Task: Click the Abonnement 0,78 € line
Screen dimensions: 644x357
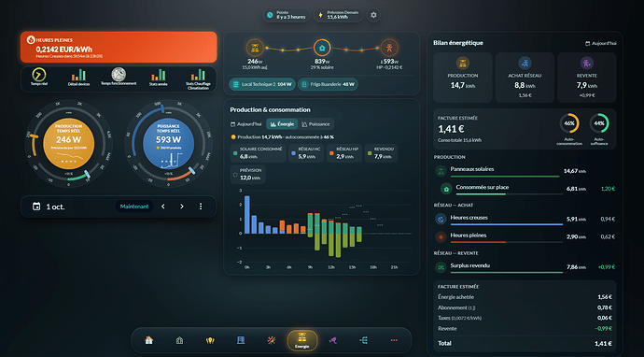Action: click(525, 307)
